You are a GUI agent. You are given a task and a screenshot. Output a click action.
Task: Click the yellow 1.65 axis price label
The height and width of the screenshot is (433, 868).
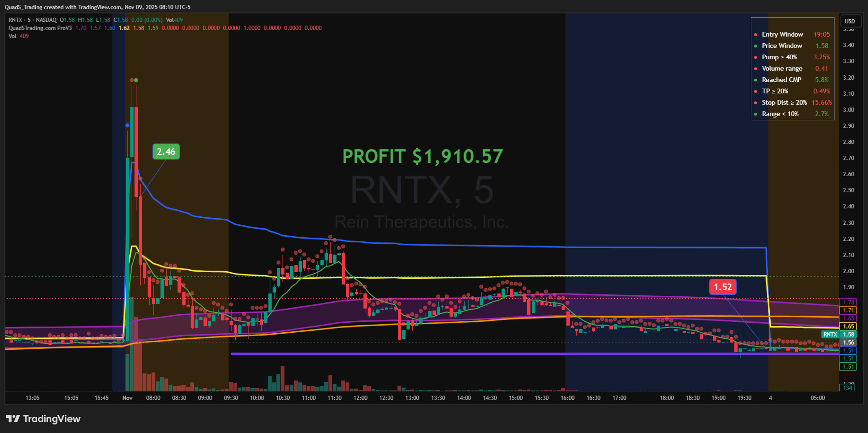click(848, 326)
